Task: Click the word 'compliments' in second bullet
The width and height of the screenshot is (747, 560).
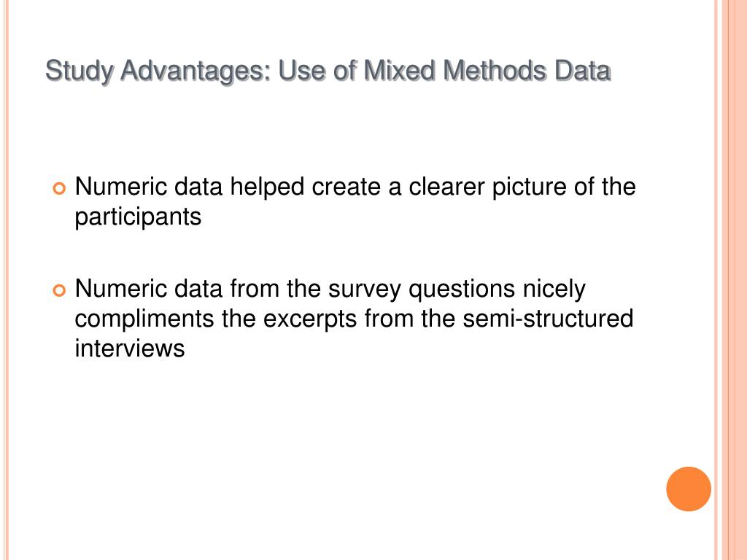Action: pyautogui.click(x=144, y=319)
